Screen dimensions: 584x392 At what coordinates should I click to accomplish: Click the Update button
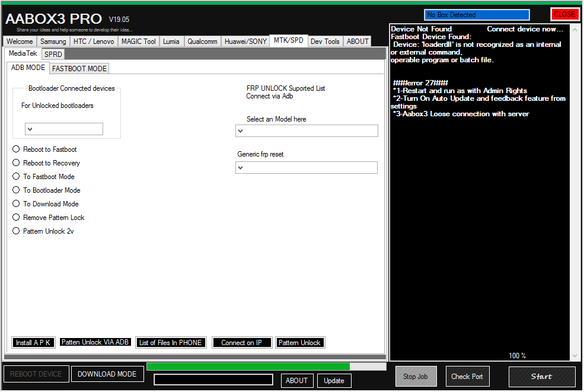pyautogui.click(x=334, y=381)
